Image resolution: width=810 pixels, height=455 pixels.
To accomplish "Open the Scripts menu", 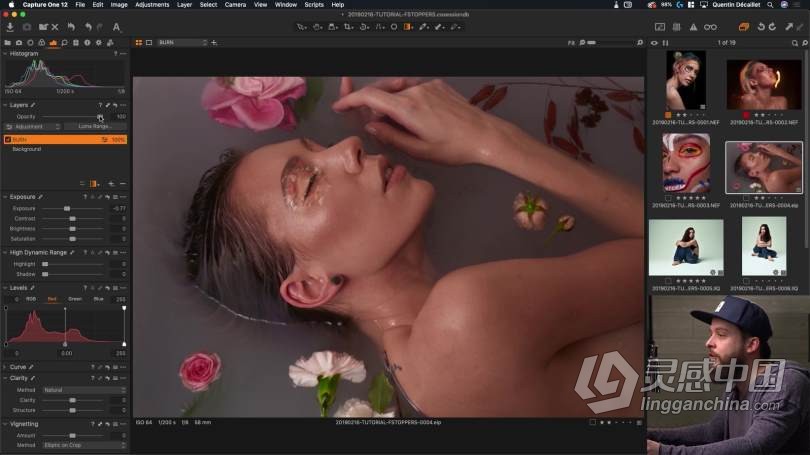I will click(314, 5).
